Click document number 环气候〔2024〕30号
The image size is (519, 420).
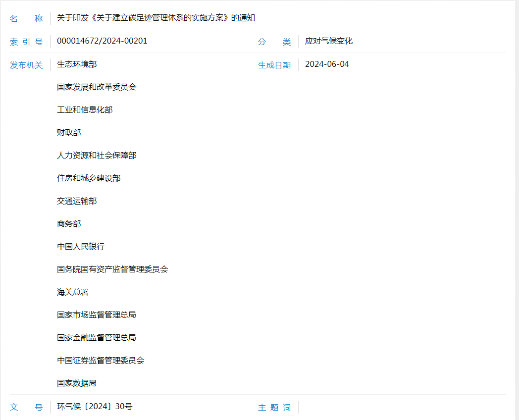coord(95,407)
